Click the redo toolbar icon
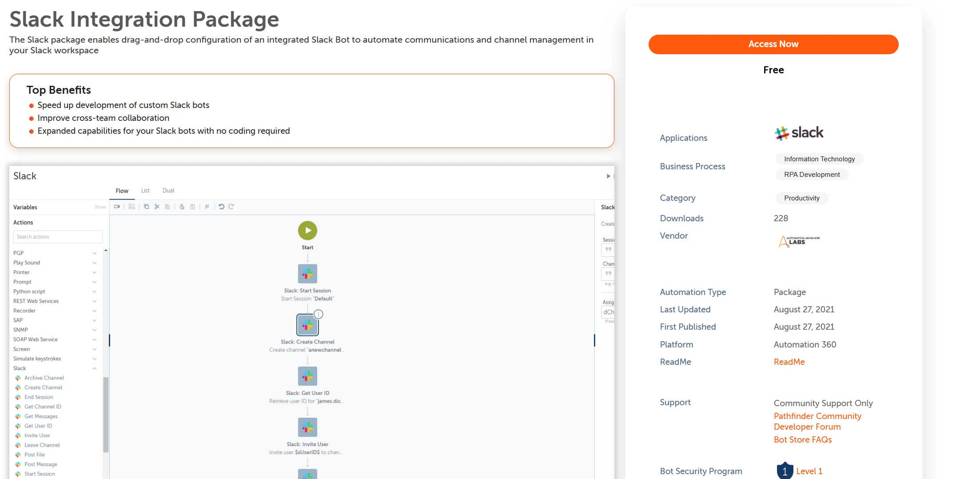 (231, 207)
